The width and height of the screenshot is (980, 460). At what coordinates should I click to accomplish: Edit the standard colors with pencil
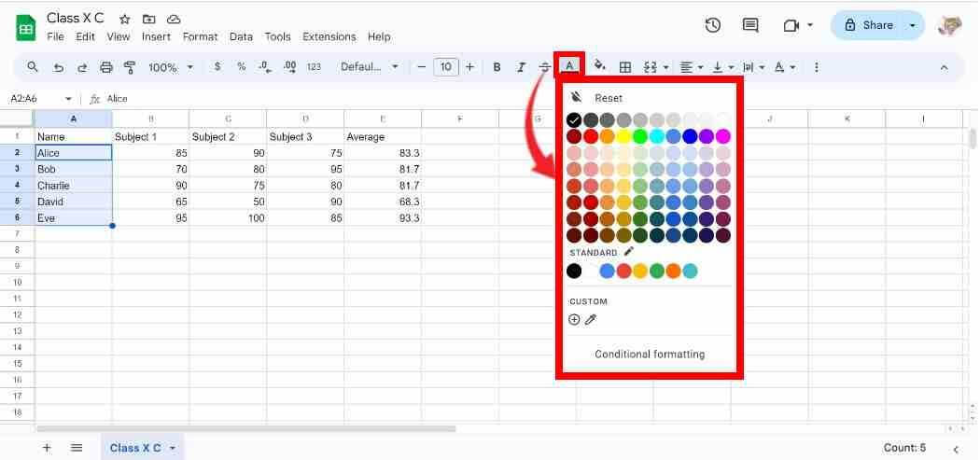(x=629, y=251)
